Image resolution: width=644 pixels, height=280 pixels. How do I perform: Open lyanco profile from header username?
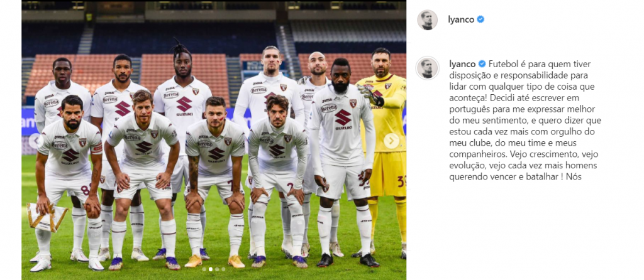coord(461,19)
